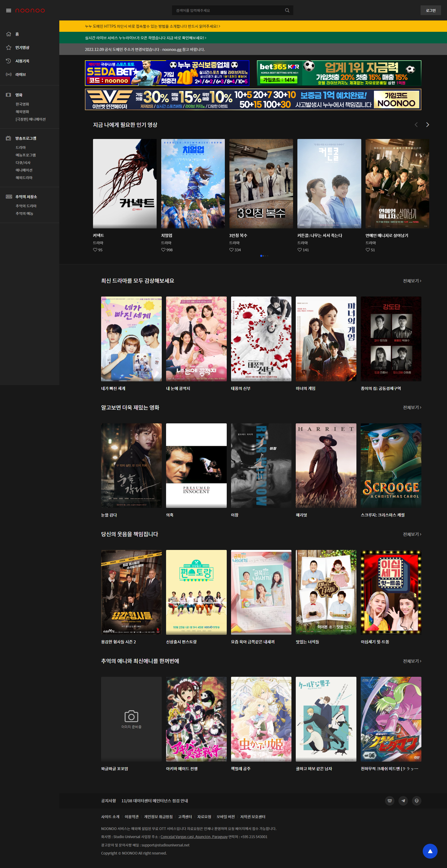
Task: Click the 로그인 button
Action: click(x=431, y=11)
